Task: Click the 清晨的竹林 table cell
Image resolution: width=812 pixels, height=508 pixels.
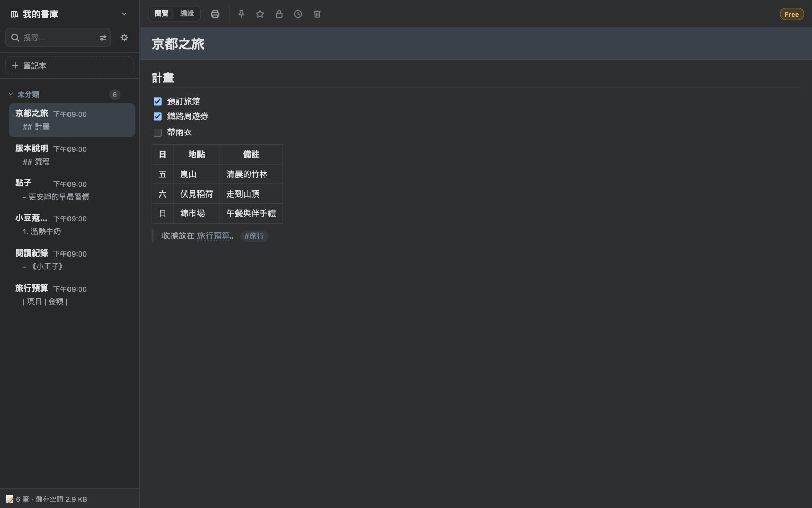Action: pos(251,174)
